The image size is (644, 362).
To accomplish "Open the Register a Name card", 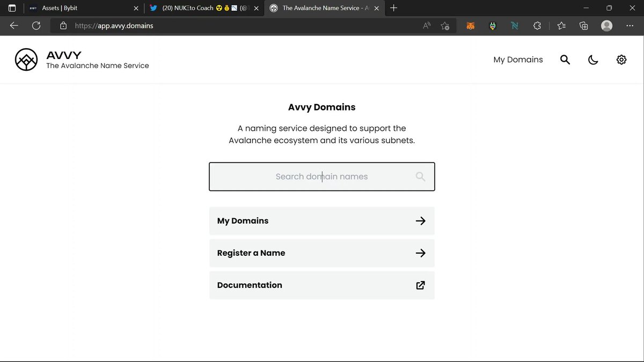I will point(322,253).
